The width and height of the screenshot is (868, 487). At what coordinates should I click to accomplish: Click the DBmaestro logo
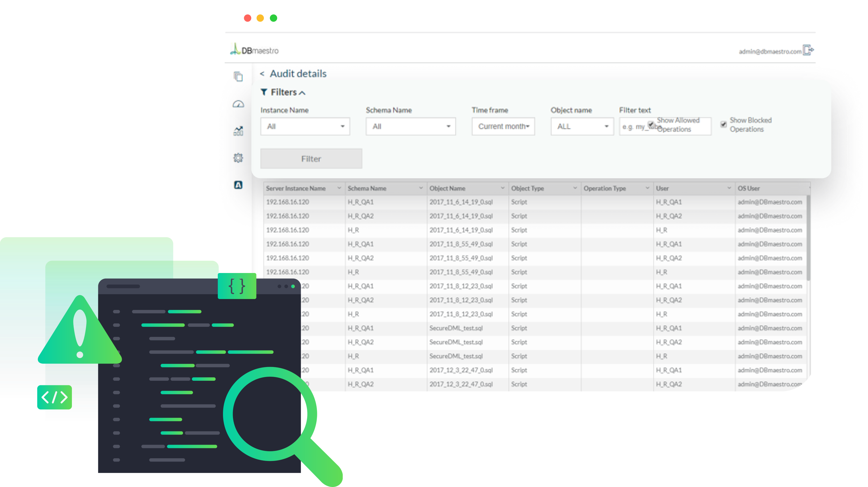pyautogui.click(x=255, y=50)
